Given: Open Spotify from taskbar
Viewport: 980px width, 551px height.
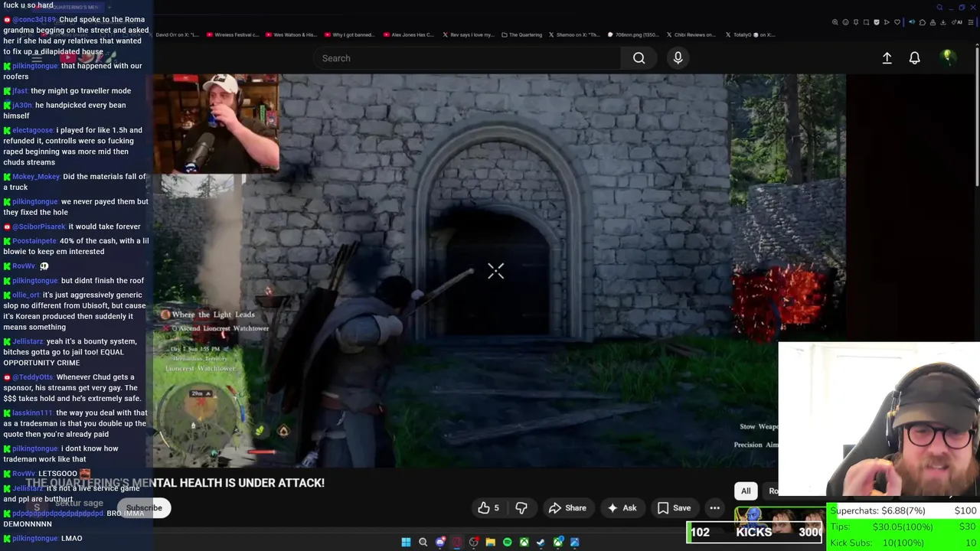Looking at the screenshot, I should coord(507,542).
